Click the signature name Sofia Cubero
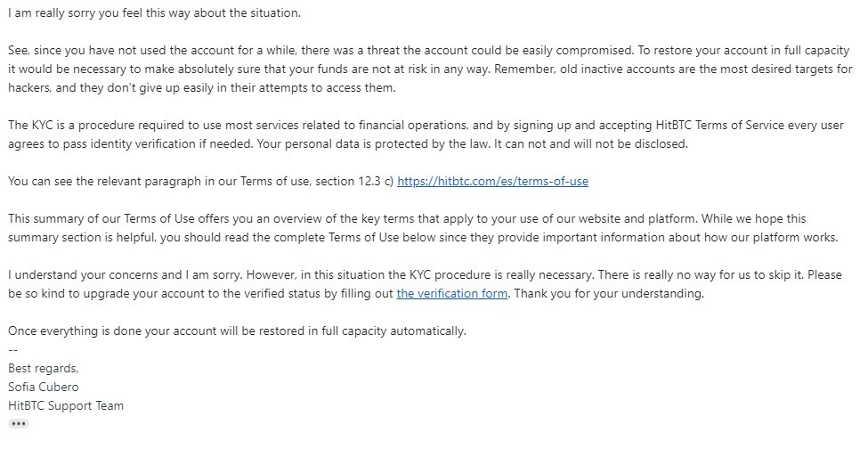 (x=44, y=387)
